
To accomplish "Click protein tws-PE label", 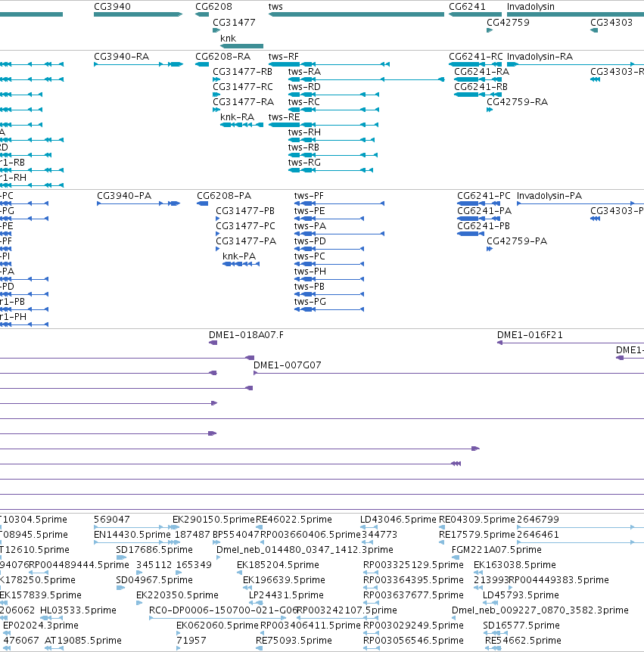I will [x=310, y=211].
